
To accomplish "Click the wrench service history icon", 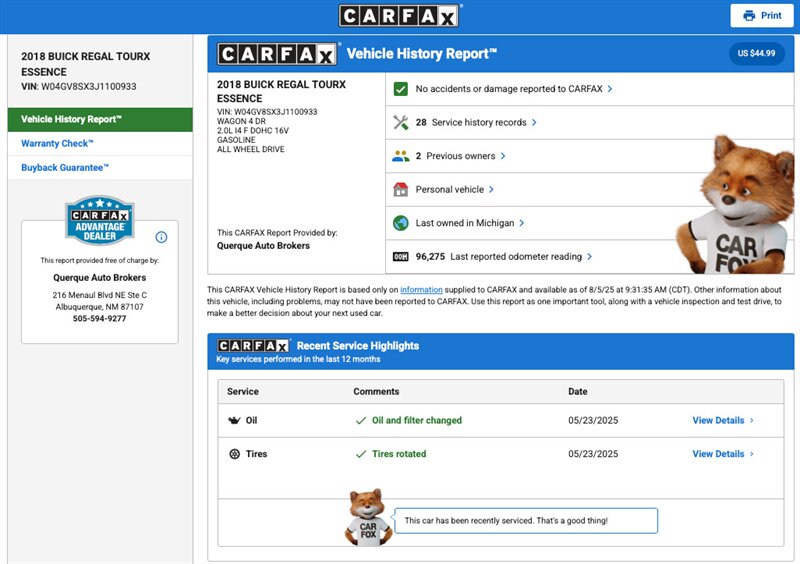I will (x=401, y=122).
